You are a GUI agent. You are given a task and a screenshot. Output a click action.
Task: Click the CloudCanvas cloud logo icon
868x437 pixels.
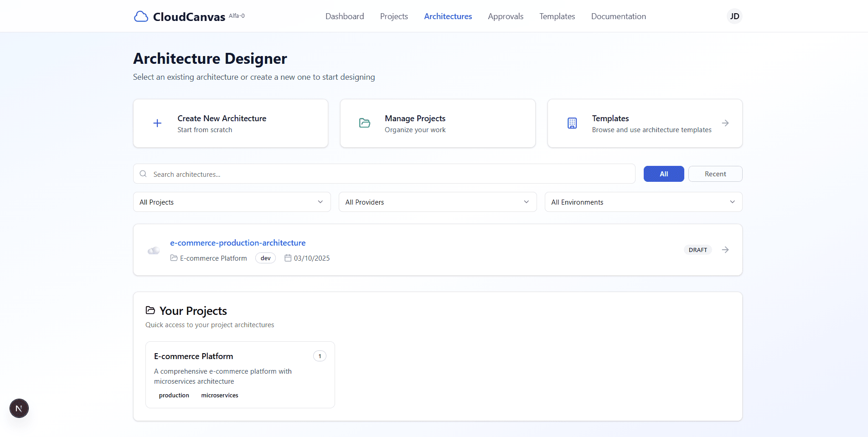point(141,16)
